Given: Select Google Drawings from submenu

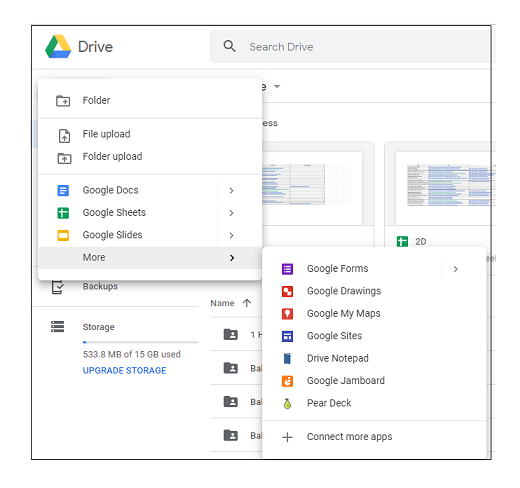Looking at the screenshot, I should (x=374, y=291).
